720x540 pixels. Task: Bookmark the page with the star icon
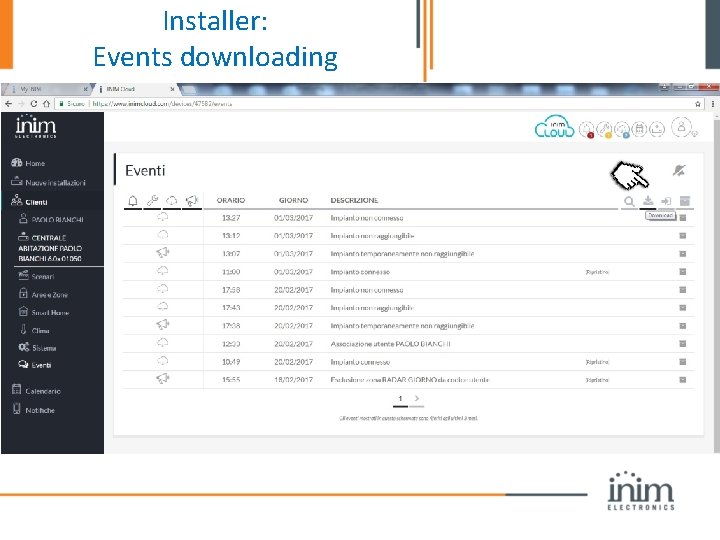[698, 104]
